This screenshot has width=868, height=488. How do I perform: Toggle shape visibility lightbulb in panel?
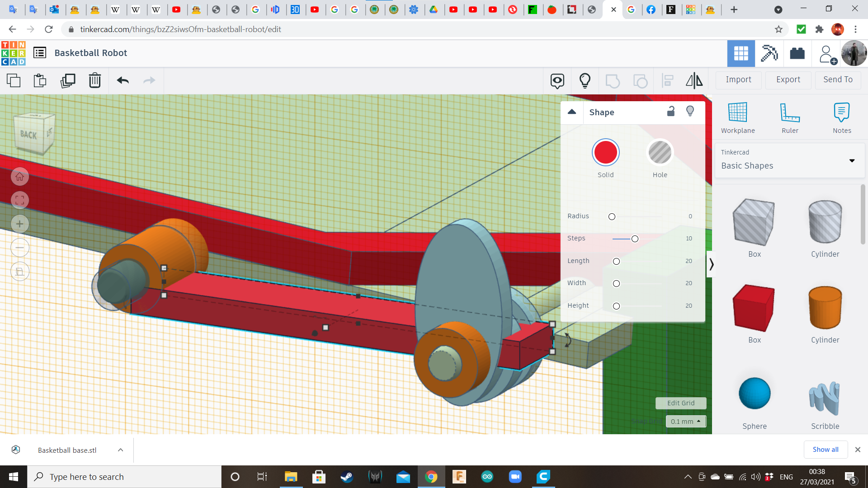[x=690, y=112]
